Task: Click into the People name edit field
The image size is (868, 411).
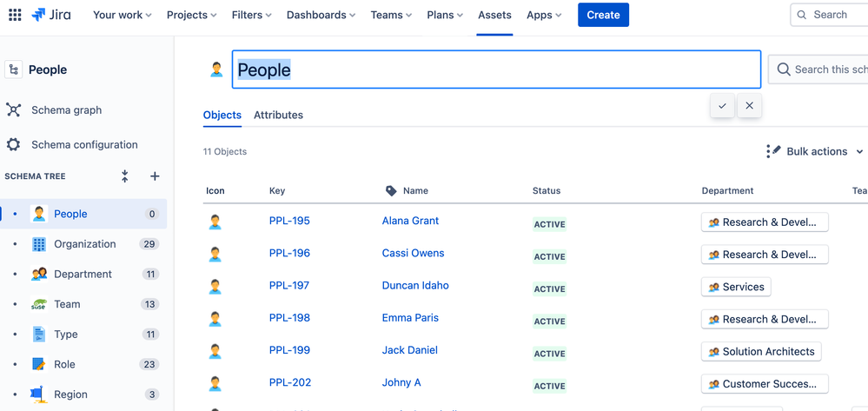Action: pyautogui.click(x=496, y=70)
